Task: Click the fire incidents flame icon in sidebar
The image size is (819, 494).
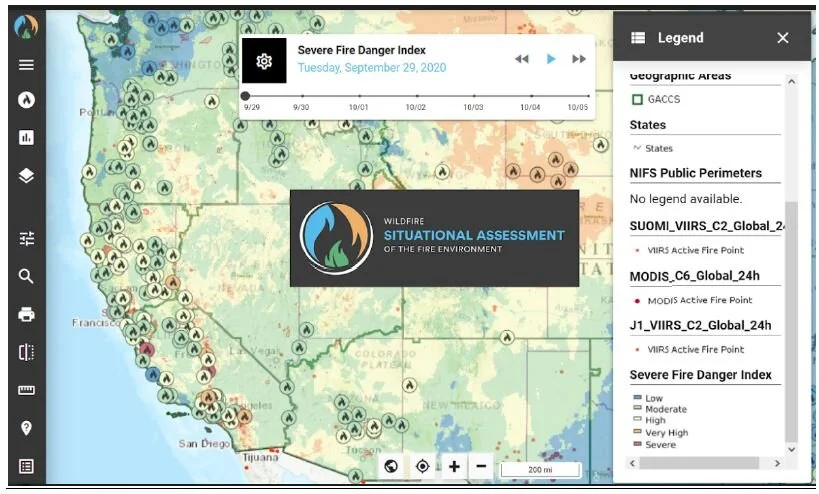Action: tap(26, 99)
